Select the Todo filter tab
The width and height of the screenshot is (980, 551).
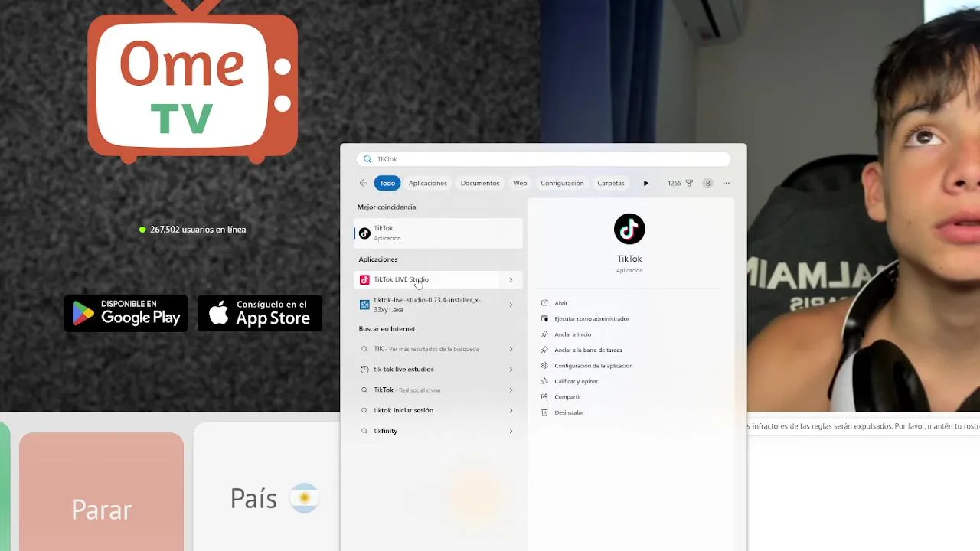pos(387,183)
